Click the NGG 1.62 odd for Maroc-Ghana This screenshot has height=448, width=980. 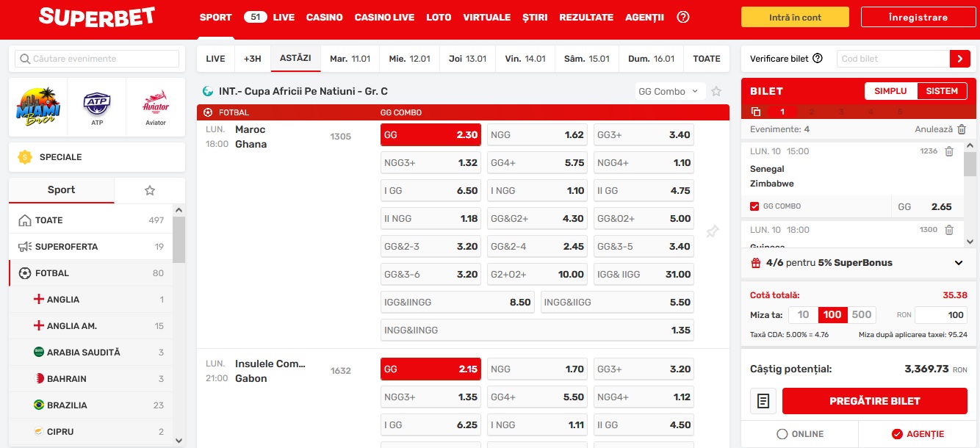(537, 135)
